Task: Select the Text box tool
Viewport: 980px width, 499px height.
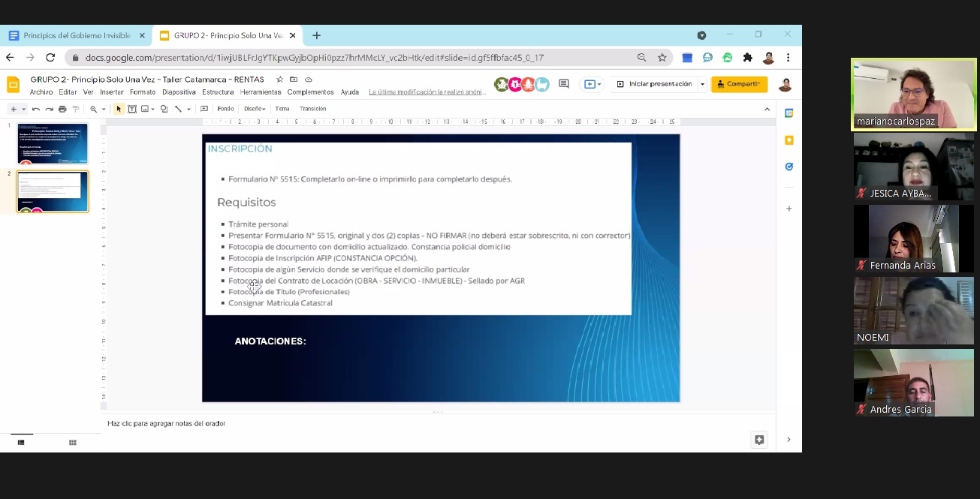Action: pos(132,109)
